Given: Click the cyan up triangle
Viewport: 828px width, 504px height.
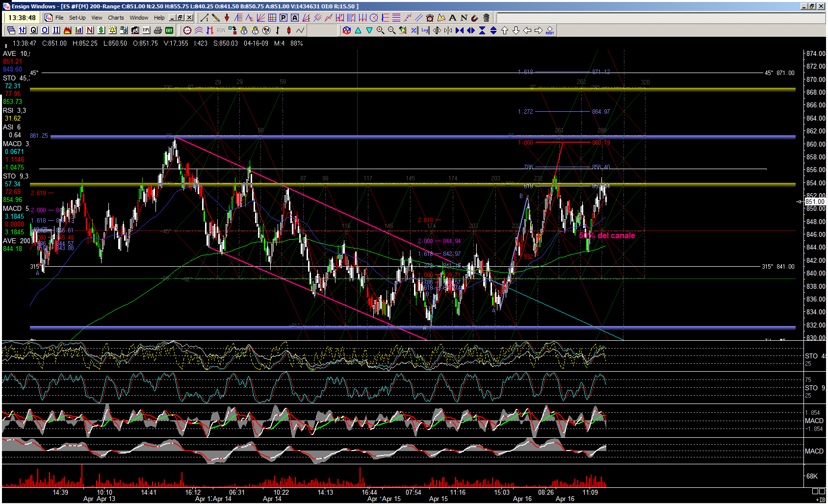Looking at the screenshot, I should pos(358,30).
